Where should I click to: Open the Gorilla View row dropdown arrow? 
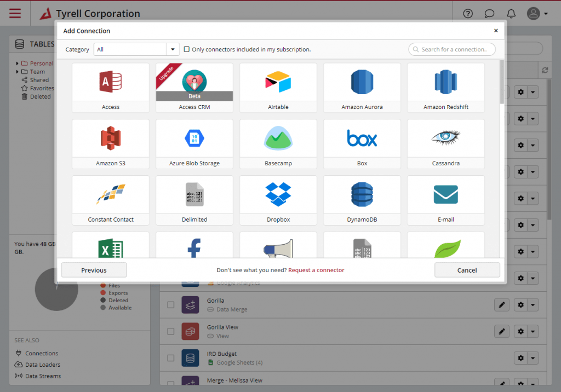click(533, 331)
